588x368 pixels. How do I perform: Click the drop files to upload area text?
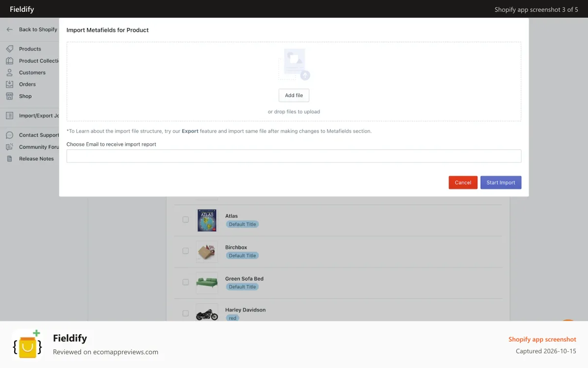coord(294,112)
